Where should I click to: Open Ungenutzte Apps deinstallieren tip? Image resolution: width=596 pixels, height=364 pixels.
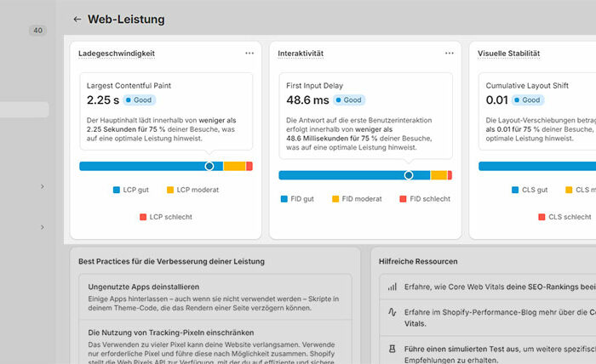pyautogui.click(x=215, y=297)
